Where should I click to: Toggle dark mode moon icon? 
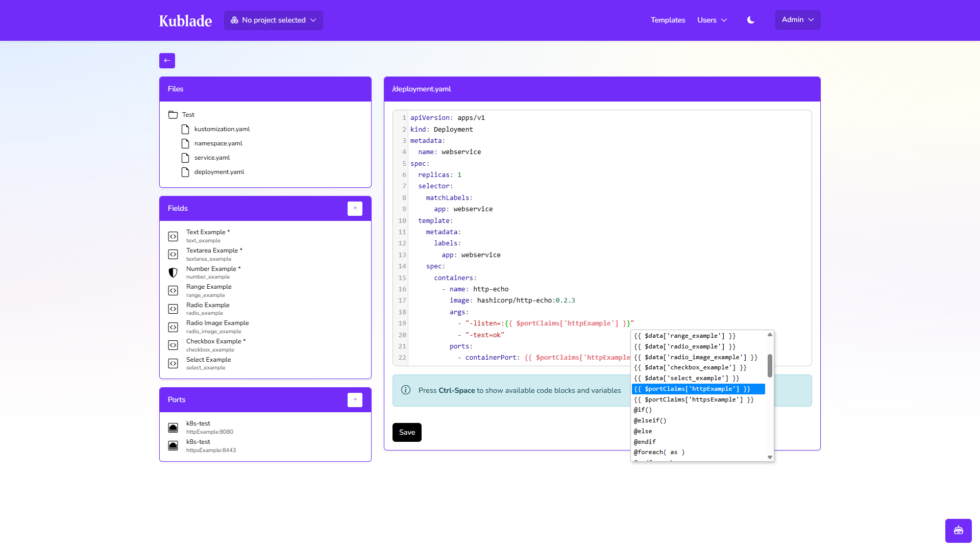point(751,20)
